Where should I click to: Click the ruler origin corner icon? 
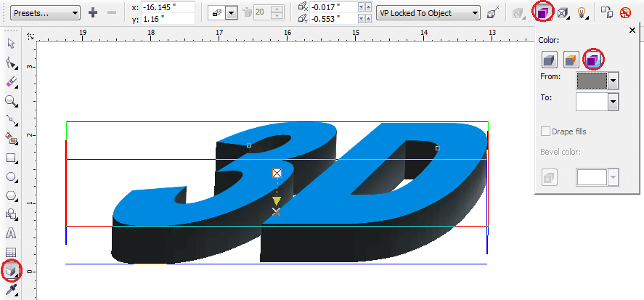30,36
